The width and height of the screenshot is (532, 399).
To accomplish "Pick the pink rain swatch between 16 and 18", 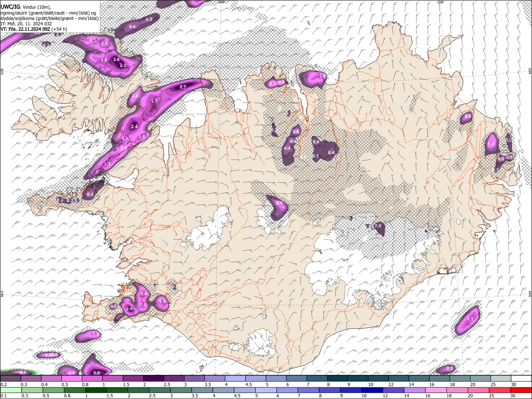I will (436, 390).
